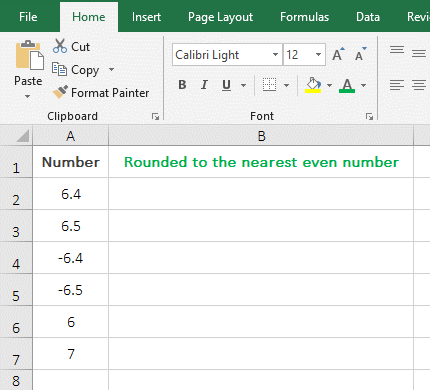Open the File tab
Viewport: 430px width, 390px height.
pyautogui.click(x=28, y=17)
